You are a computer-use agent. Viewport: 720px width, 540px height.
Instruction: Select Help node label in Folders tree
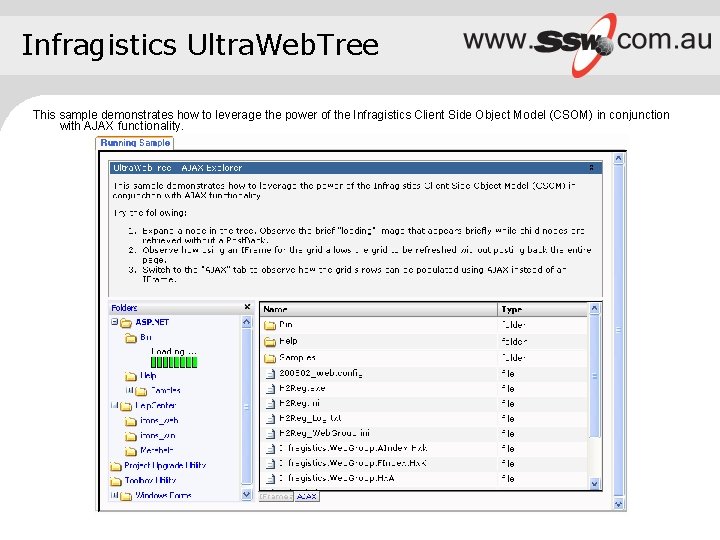point(148,376)
